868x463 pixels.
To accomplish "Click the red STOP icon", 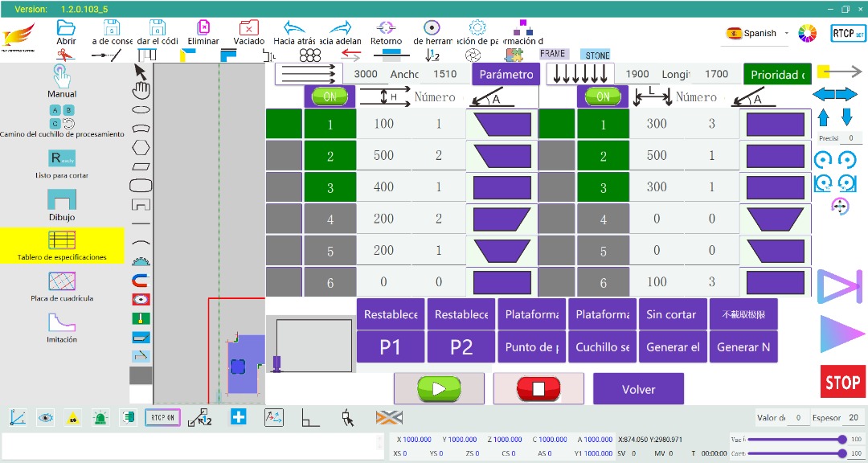I will click(x=842, y=382).
